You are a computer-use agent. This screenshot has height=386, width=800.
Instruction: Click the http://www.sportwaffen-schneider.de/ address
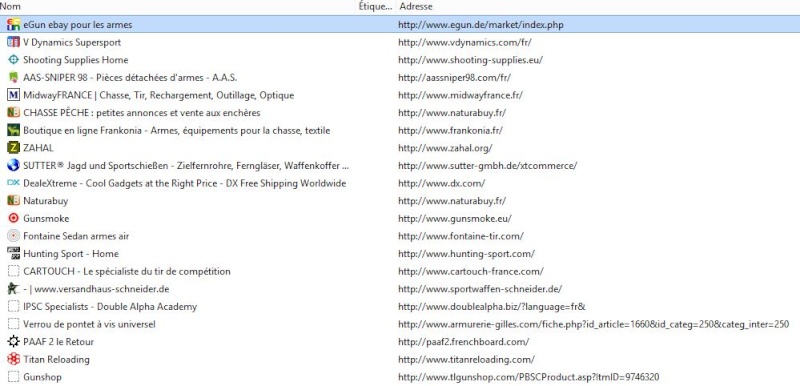click(x=480, y=289)
